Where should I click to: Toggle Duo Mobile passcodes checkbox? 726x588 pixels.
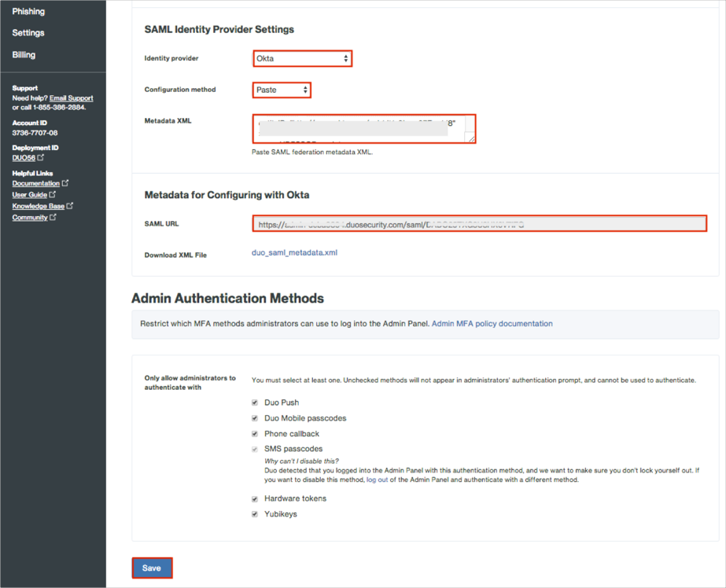click(x=255, y=418)
